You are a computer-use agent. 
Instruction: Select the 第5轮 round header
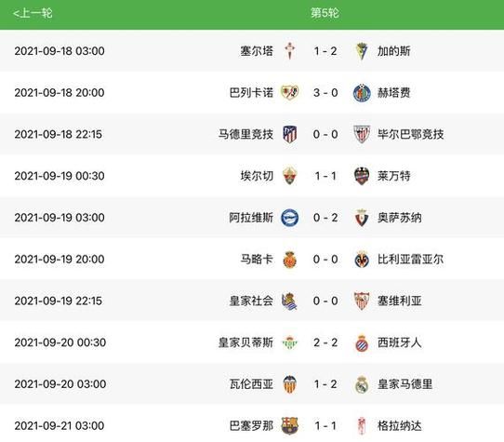[x=325, y=13]
